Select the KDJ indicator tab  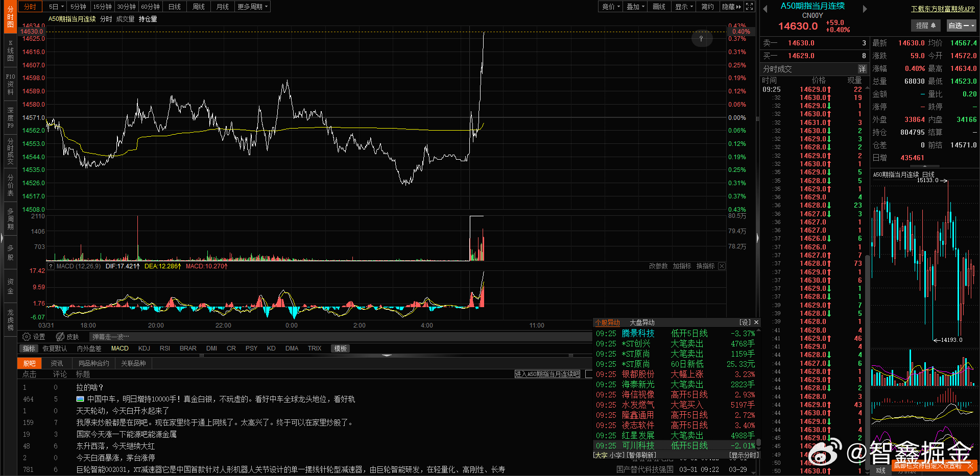(x=144, y=348)
